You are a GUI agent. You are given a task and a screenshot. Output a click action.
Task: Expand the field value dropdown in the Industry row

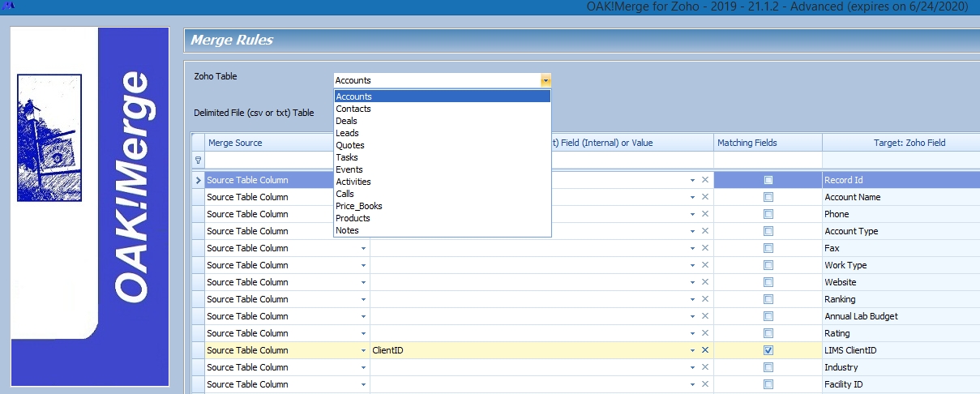(x=692, y=367)
